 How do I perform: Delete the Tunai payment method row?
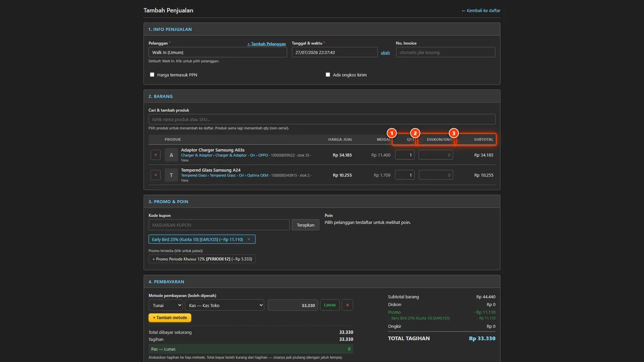(347, 305)
